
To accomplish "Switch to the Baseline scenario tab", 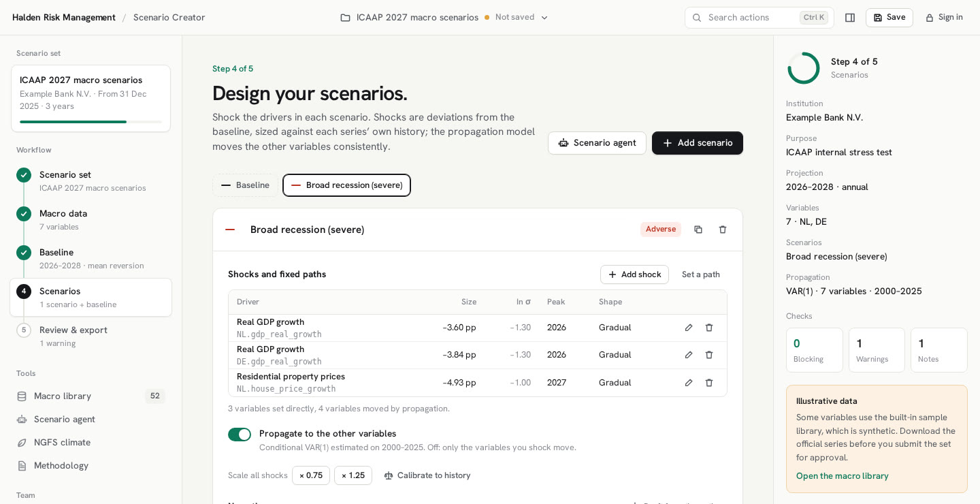I will (245, 185).
